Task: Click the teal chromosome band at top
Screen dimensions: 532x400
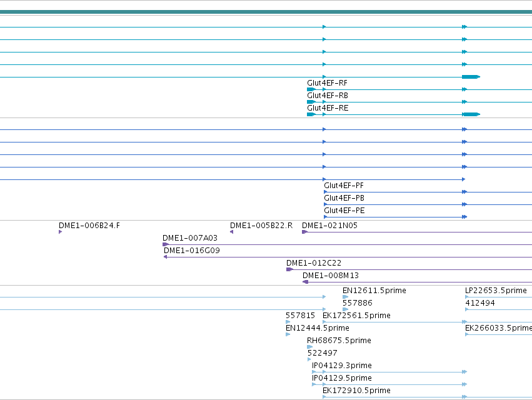Action: pos(266,12)
